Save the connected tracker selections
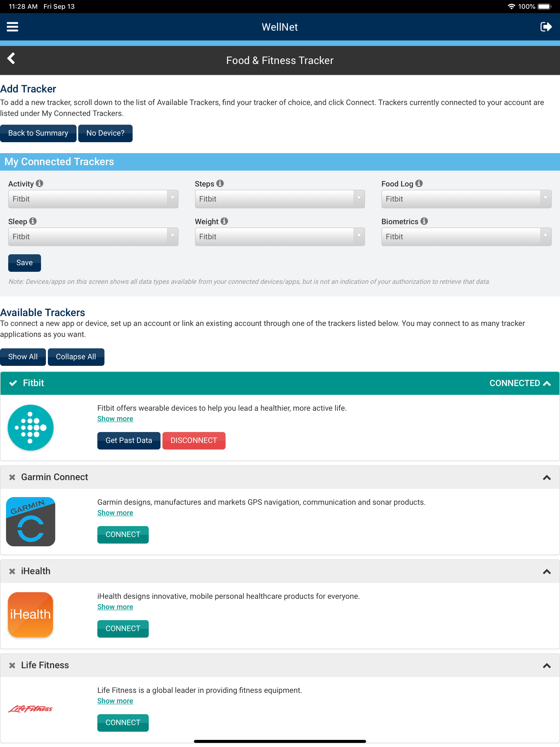 [25, 263]
